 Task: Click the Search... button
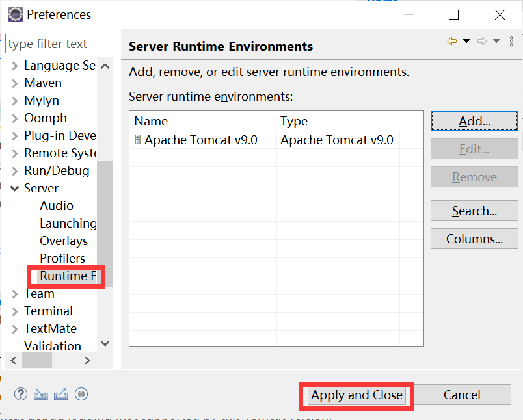[x=474, y=211]
